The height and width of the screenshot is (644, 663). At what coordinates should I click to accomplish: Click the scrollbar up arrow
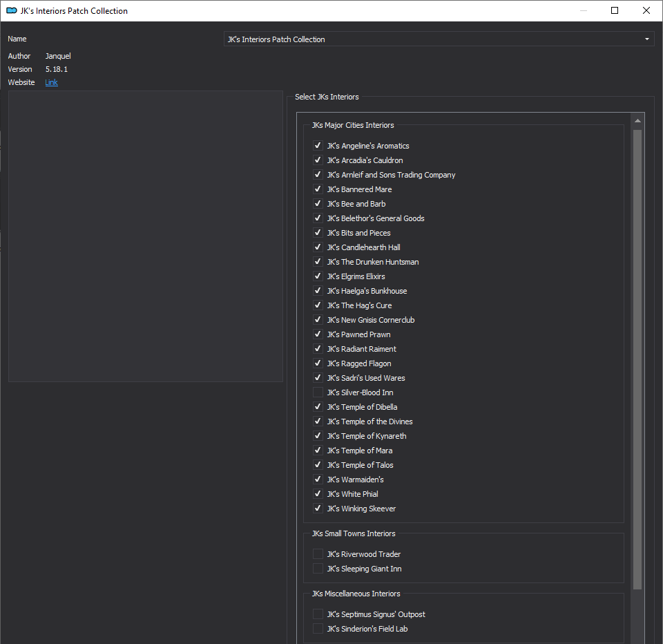637,121
